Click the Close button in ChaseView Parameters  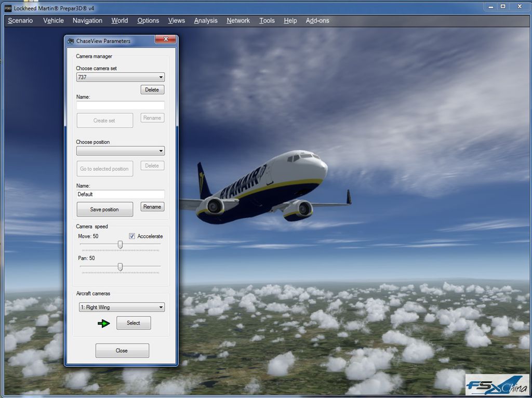pos(122,351)
